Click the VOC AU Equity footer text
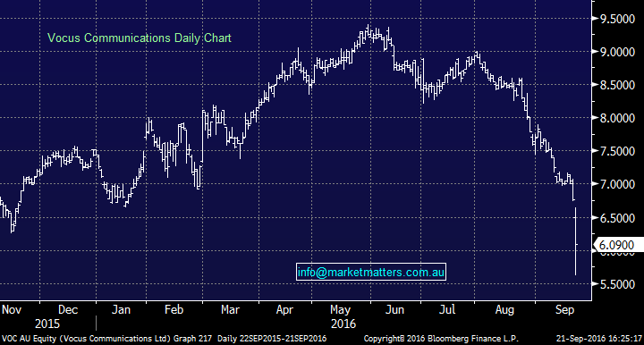Image resolution: width=644 pixels, height=345 pixels. (x=106, y=339)
